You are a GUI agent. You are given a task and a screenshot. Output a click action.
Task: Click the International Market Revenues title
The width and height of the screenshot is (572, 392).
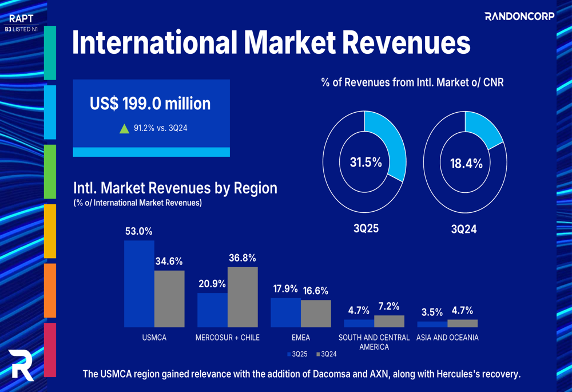tap(271, 43)
